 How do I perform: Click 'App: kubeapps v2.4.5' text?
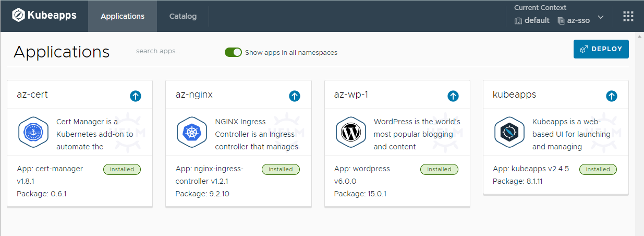click(x=531, y=169)
